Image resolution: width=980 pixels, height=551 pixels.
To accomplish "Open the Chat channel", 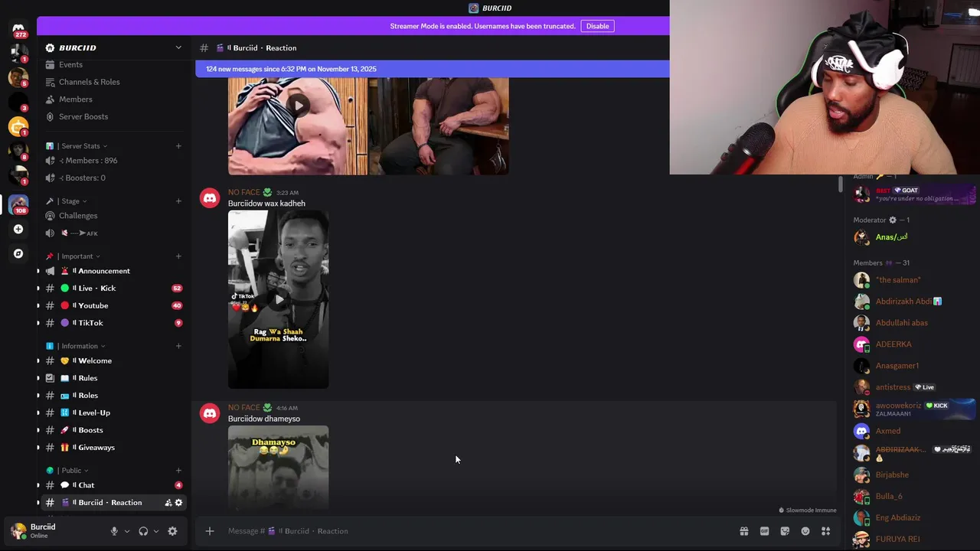I will [115, 485].
